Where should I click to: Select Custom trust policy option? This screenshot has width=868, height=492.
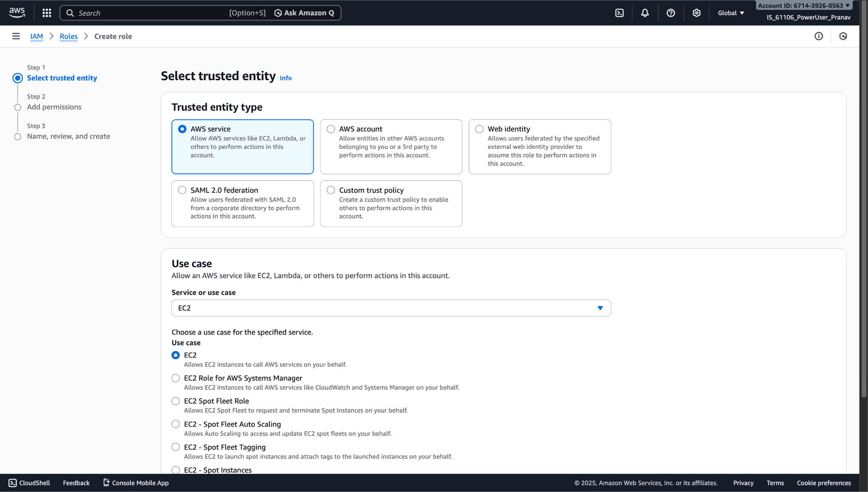[391, 204]
